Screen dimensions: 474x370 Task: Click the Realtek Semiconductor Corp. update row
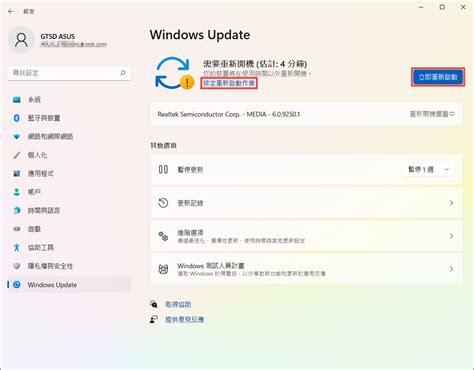(x=306, y=114)
